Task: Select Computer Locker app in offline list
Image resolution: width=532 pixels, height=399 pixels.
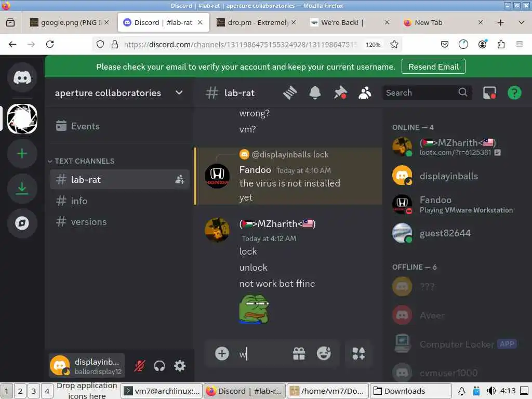Action: point(456,344)
